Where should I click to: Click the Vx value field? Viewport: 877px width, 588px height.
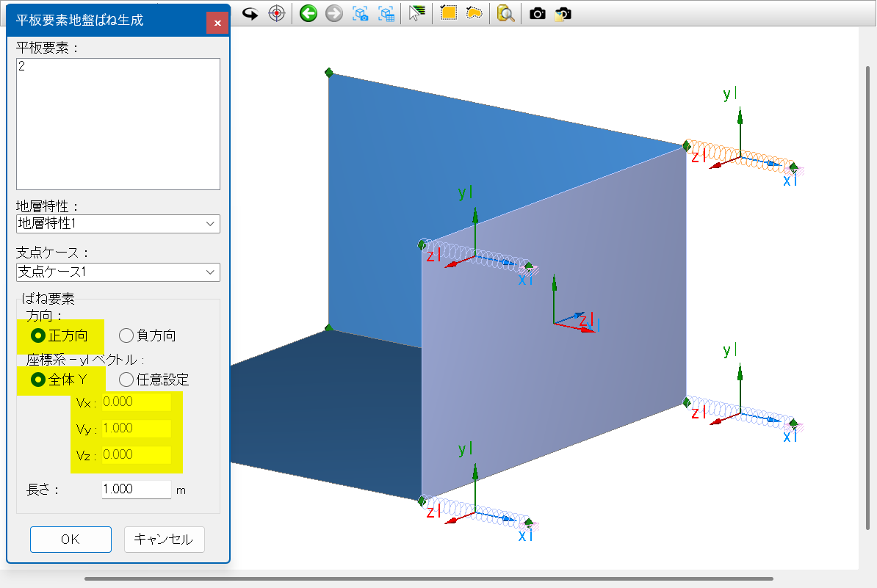tap(136, 402)
